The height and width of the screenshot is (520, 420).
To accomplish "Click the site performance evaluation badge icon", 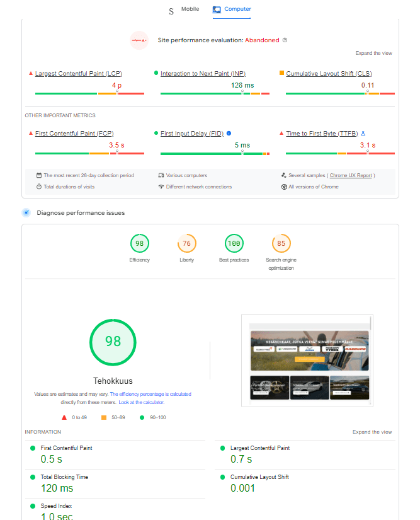I will (x=139, y=40).
